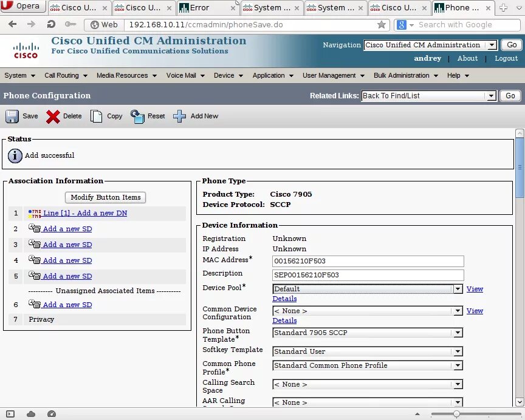Click Details link under Device Pool
The image size is (525, 420).
tap(284, 299)
